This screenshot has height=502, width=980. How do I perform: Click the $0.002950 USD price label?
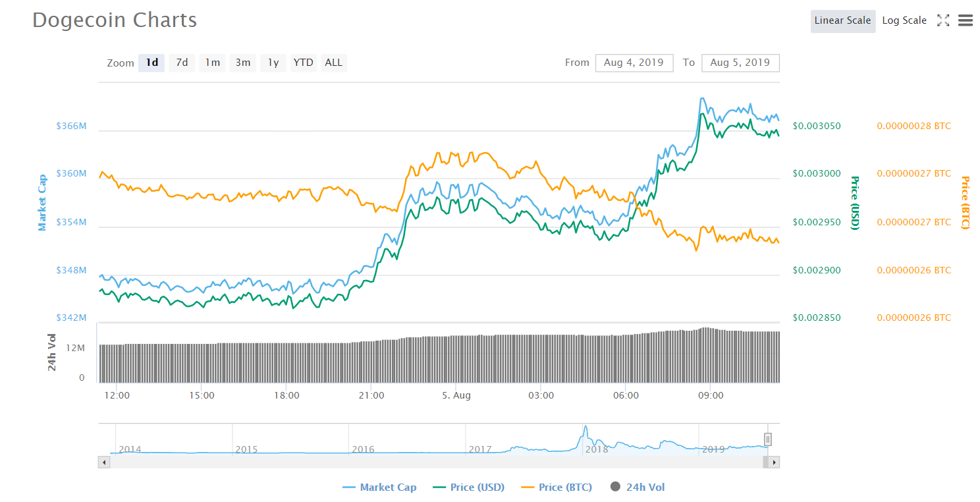coord(817,222)
